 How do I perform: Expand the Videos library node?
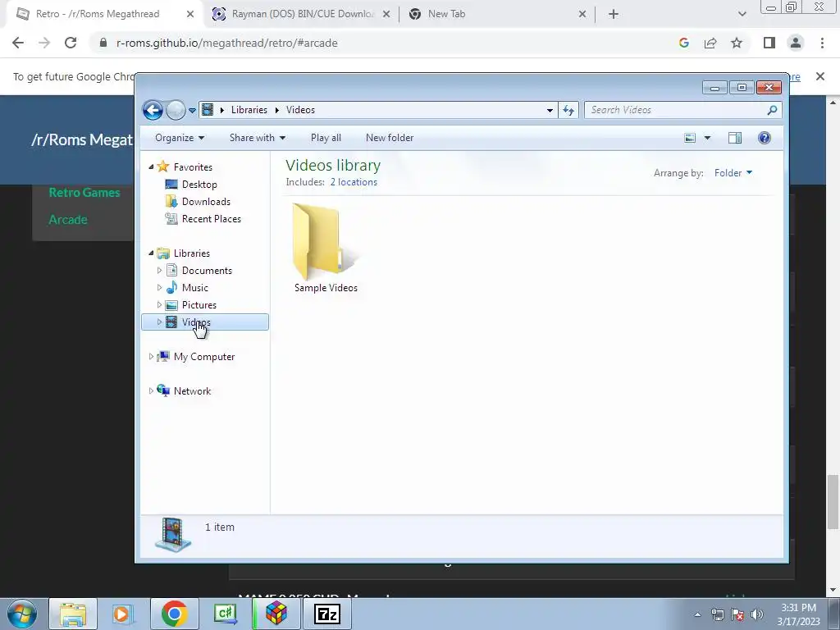[159, 322]
